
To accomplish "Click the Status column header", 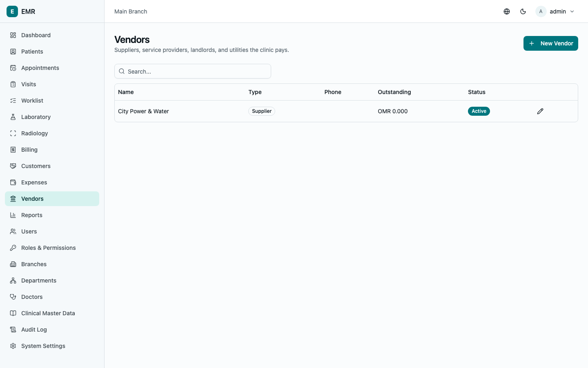I will (477, 92).
